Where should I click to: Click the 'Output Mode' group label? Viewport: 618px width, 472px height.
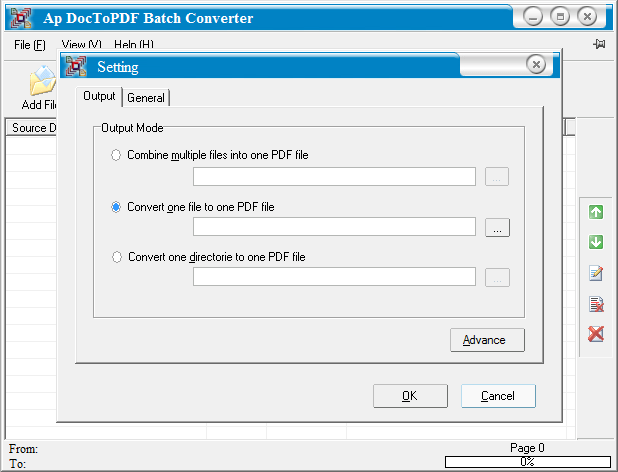tap(132, 128)
